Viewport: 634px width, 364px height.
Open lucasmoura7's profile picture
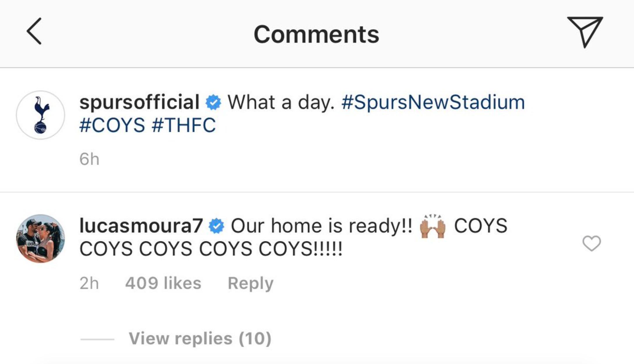tap(40, 238)
